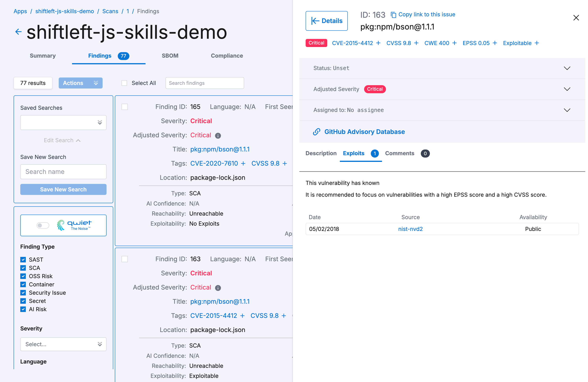Uncheck the Secret finding type
Image resolution: width=588 pixels, height=382 pixels.
23,301
